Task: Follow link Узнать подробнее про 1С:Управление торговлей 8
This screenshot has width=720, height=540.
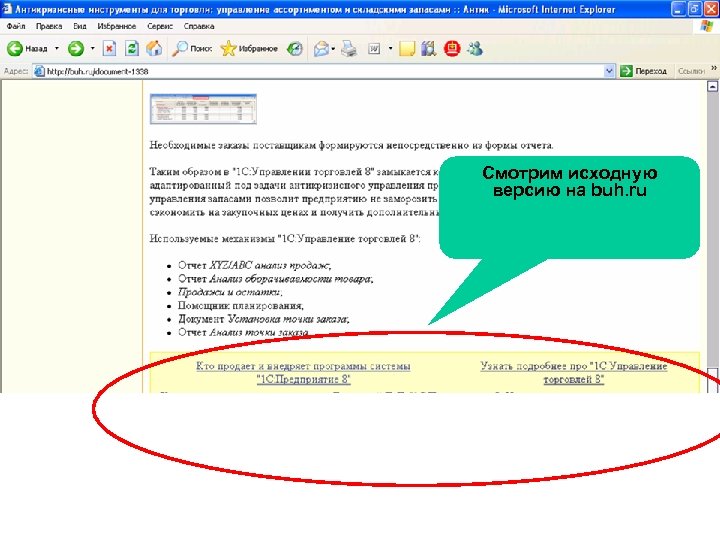Action: click(574, 372)
